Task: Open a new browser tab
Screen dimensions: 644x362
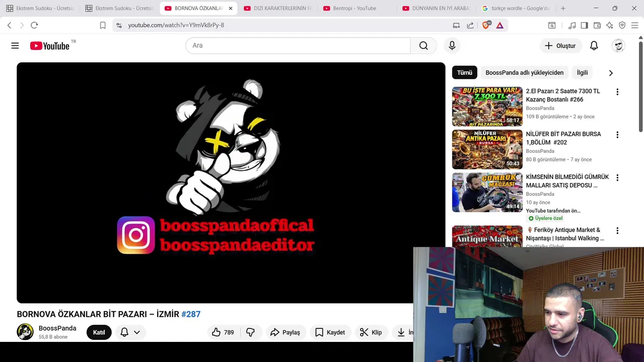Action: pos(563,9)
